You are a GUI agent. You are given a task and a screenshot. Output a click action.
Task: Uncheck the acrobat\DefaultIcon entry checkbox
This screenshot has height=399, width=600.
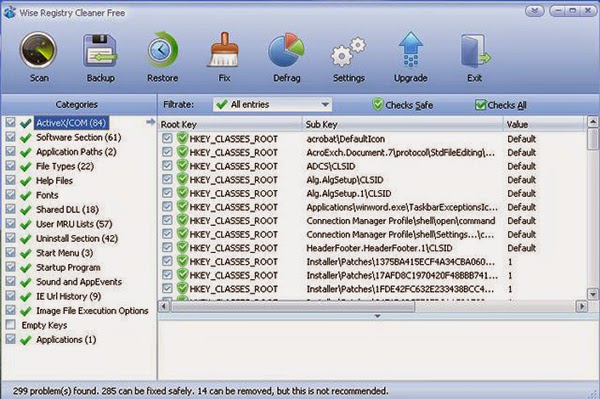tap(167, 138)
